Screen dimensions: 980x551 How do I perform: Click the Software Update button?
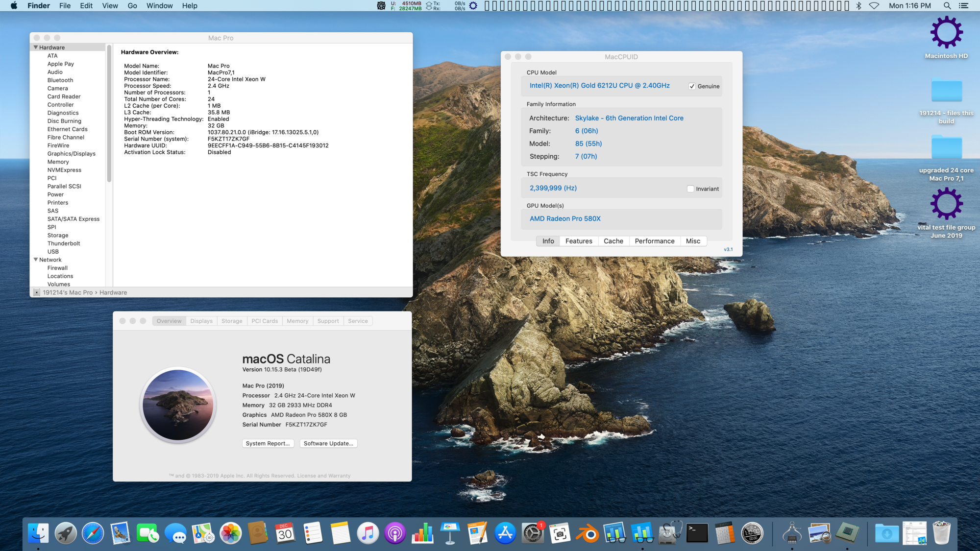pyautogui.click(x=328, y=443)
